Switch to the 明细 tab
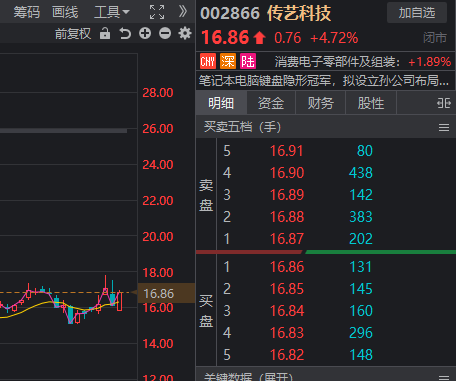 pyautogui.click(x=221, y=103)
